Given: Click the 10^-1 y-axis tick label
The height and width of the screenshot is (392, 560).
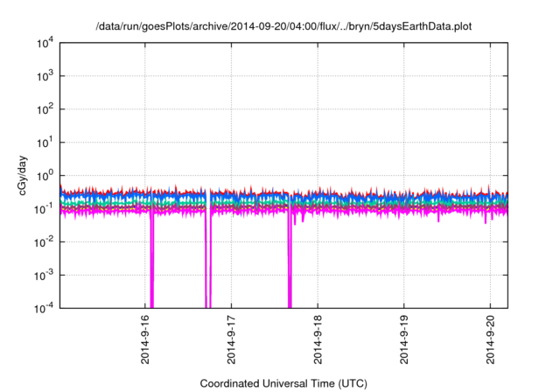Looking at the screenshot, I should [x=44, y=209].
